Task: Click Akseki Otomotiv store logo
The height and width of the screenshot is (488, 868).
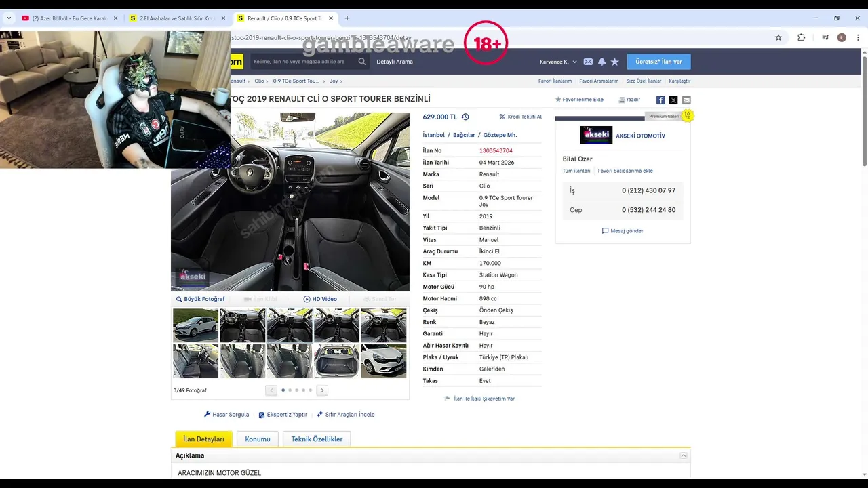Action: click(596, 135)
